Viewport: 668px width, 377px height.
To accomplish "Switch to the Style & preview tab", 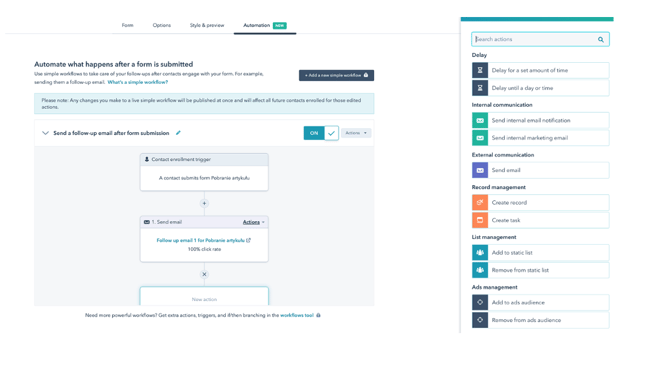I will coord(207,25).
